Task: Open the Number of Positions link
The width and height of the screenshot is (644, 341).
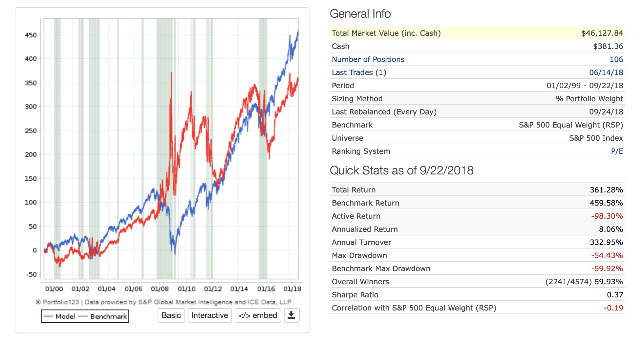Action: [368, 59]
